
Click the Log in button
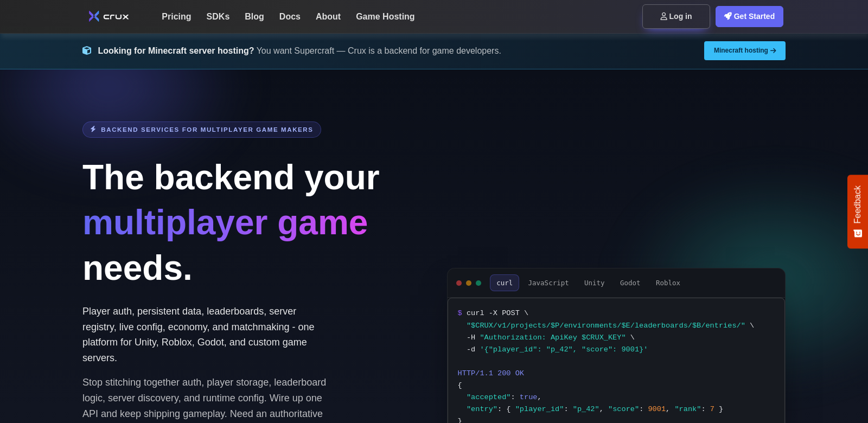676,16
